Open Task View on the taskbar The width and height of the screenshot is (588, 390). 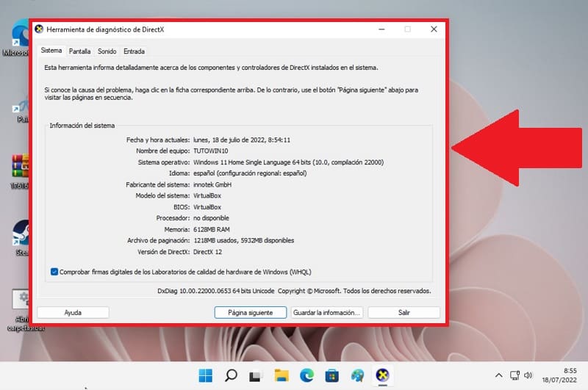[255, 376]
